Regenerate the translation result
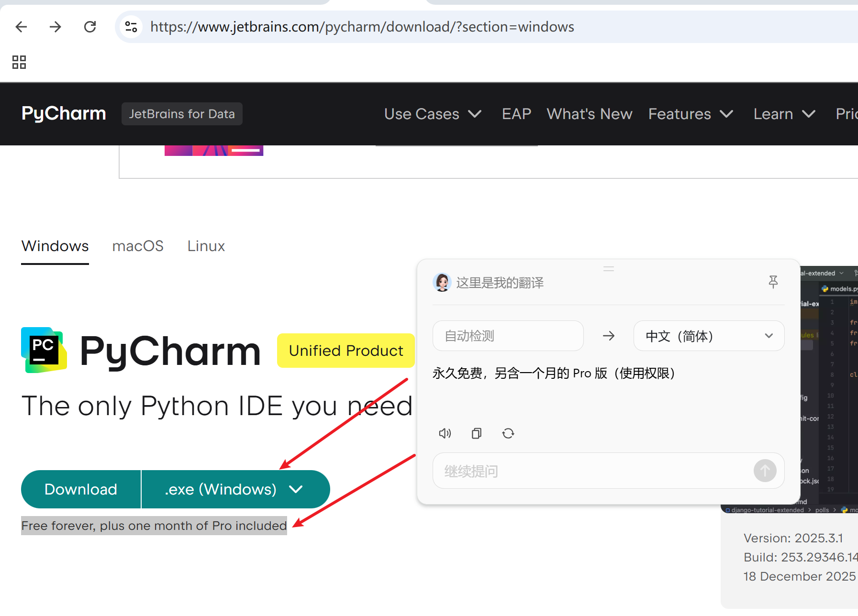The width and height of the screenshot is (858, 616). pos(508,433)
